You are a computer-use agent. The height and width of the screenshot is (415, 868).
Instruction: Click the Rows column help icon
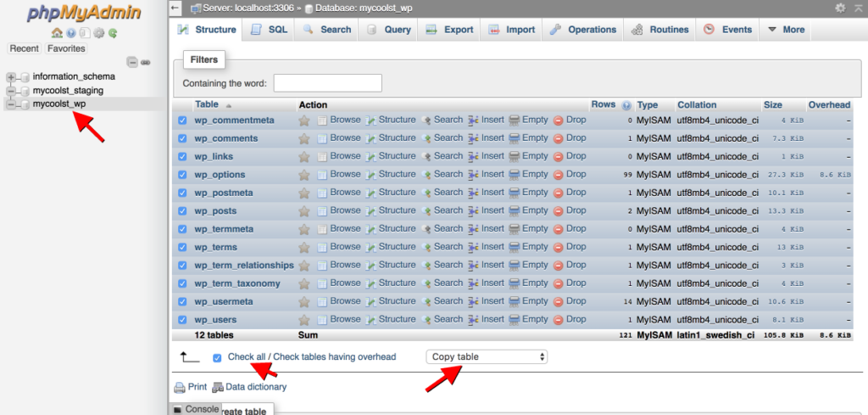(x=626, y=104)
